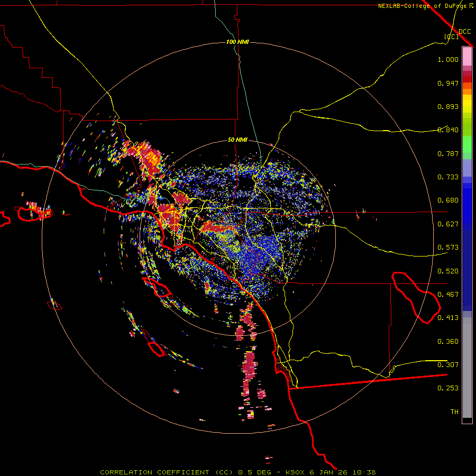
Task: Click the 0.840 color scale value
Action: pyautogui.click(x=448, y=130)
